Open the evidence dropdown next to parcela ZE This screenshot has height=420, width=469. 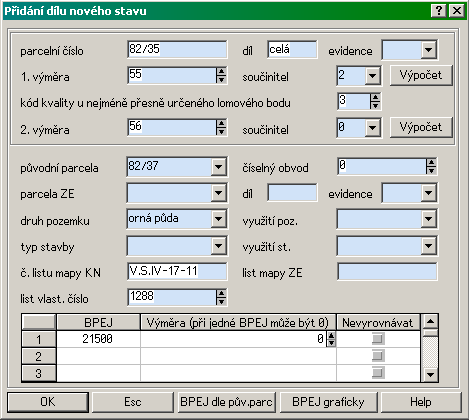click(x=428, y=193)
